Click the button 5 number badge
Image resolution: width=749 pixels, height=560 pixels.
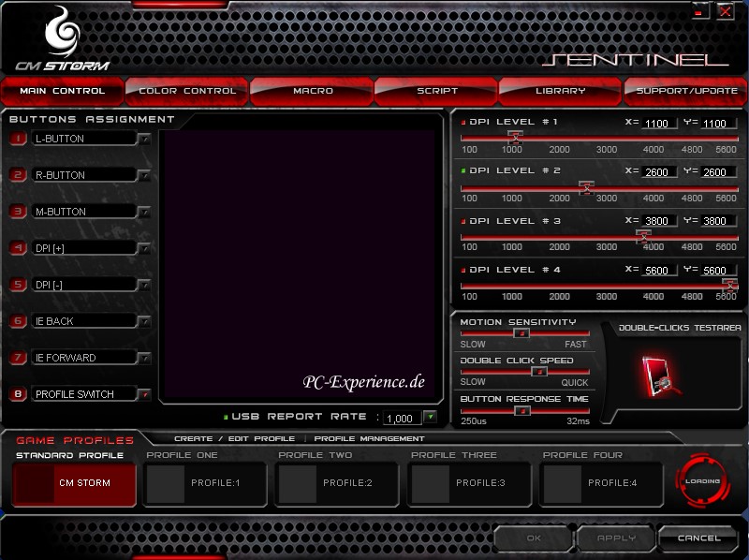tap(18, 285)
